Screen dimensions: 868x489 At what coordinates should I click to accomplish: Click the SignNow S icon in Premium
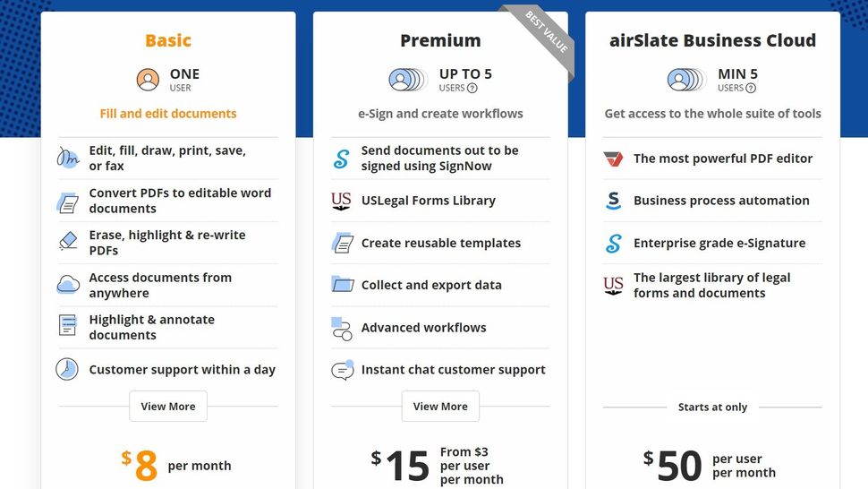click(x=341, y=159)
